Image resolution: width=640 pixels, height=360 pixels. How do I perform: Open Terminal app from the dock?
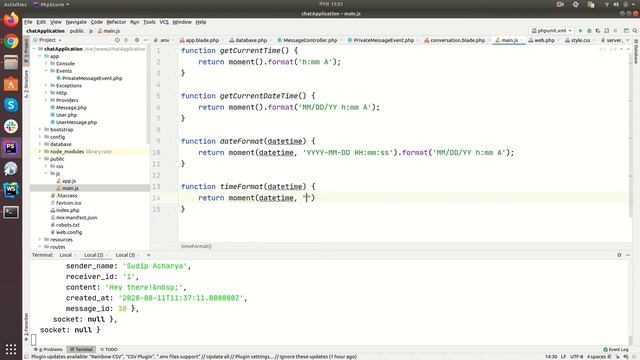(x=11, y=212)
